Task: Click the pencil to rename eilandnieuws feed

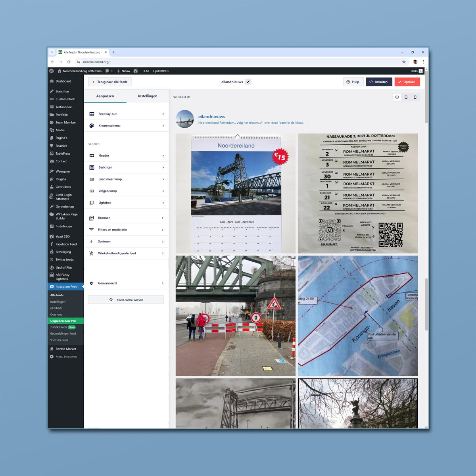Action: [x=248, y=82]
